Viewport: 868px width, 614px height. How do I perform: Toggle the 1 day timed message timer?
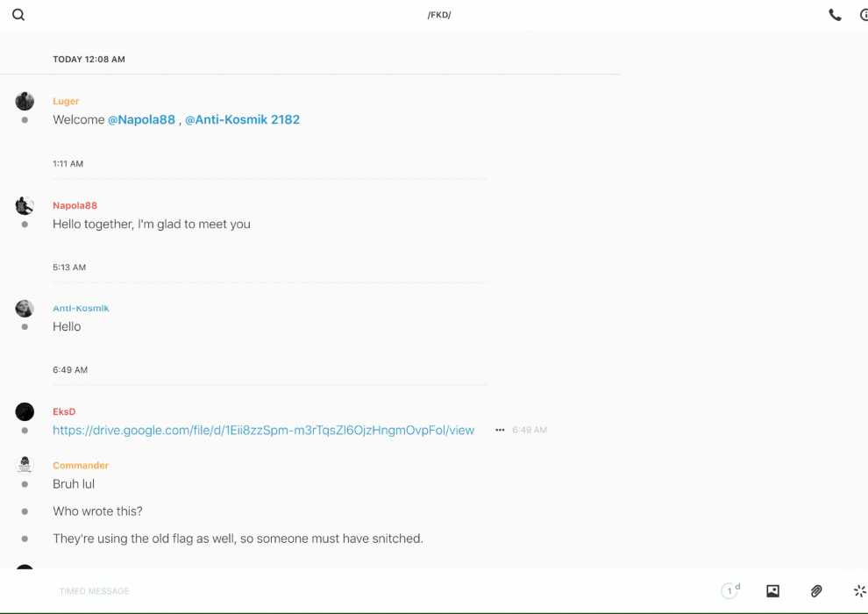[x=729, y=591]
